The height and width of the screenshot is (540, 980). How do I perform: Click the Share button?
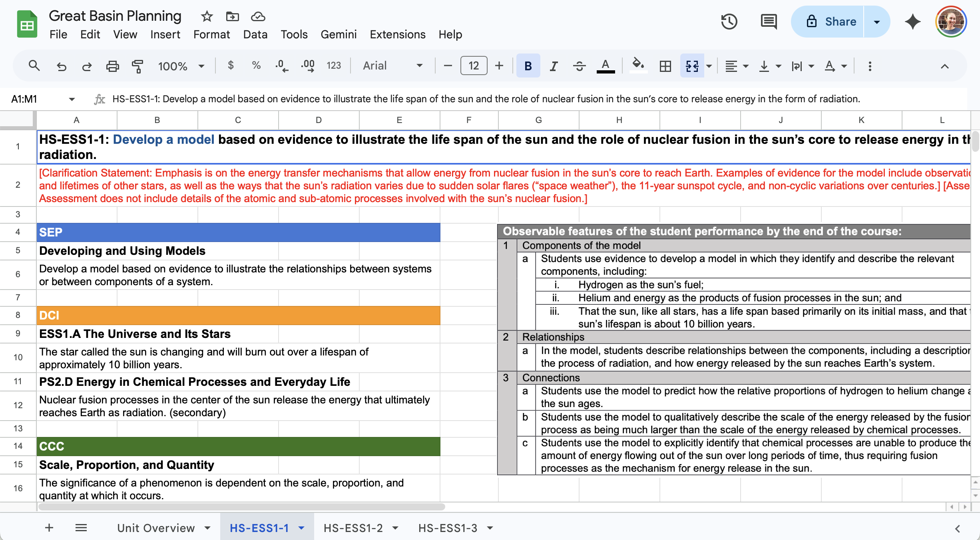(827, 22)
